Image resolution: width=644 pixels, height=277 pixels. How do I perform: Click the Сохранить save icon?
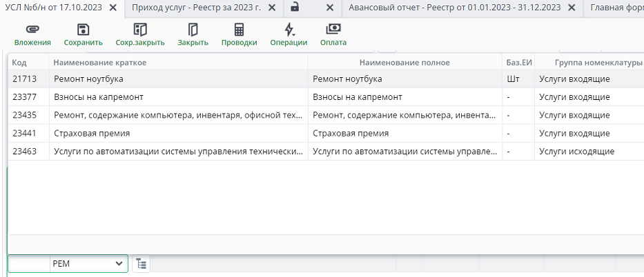(83, 30)
